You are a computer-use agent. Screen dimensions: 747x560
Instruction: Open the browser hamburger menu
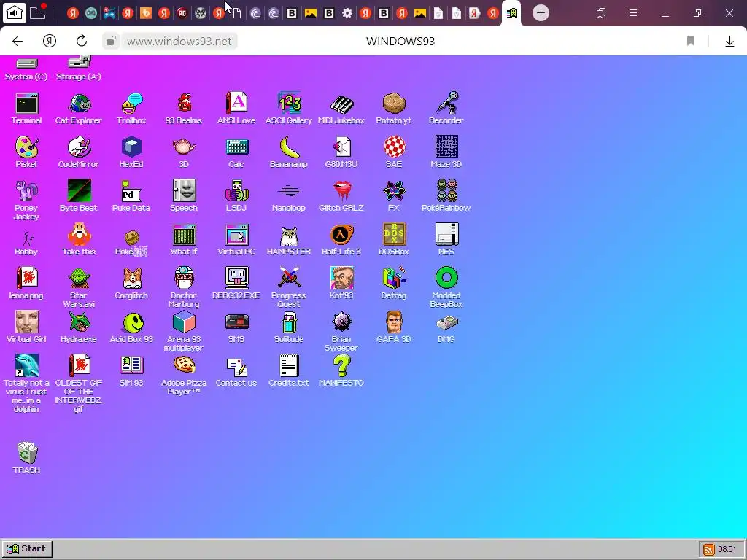[633, 13]
